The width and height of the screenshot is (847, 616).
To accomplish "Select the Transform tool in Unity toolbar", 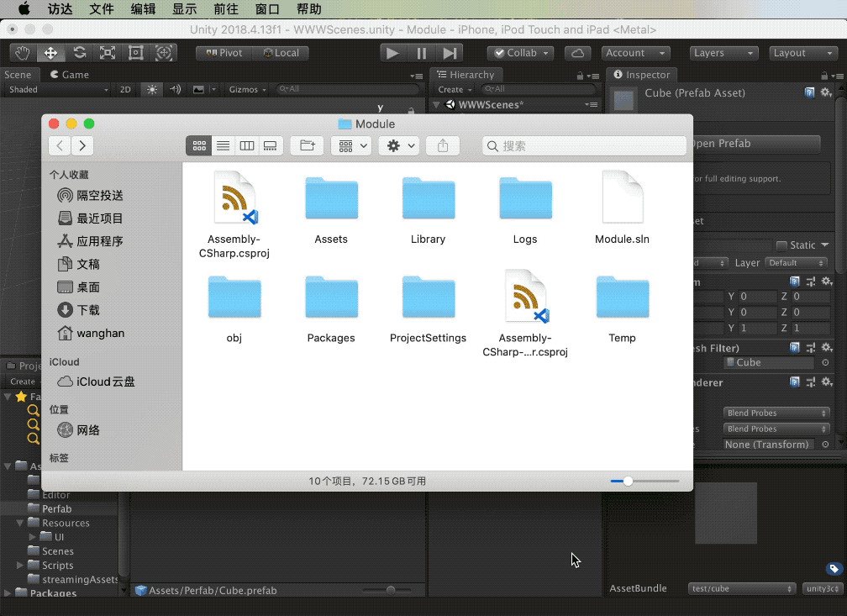I will [x=164, y=53].
